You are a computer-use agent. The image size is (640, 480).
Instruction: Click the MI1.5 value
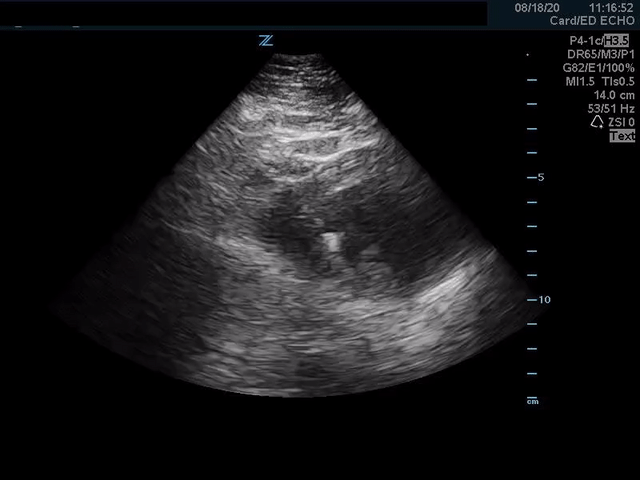(x=580, y=82)
